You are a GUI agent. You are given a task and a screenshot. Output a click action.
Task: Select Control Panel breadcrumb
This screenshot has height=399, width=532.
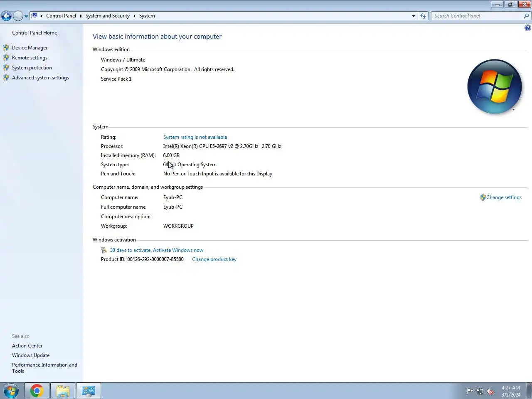pyautogui.click(x=61, y=16)
